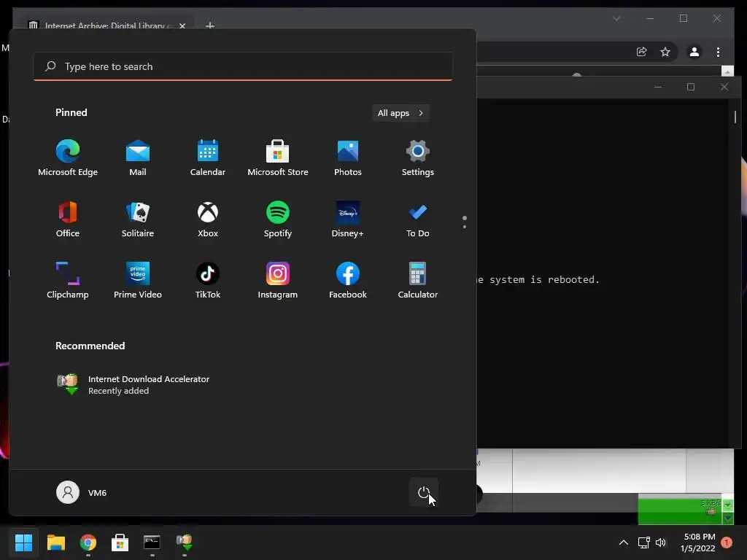Launch TikTok from pinned apps
This screenshot has width=747, height=560.
point(208,281)
